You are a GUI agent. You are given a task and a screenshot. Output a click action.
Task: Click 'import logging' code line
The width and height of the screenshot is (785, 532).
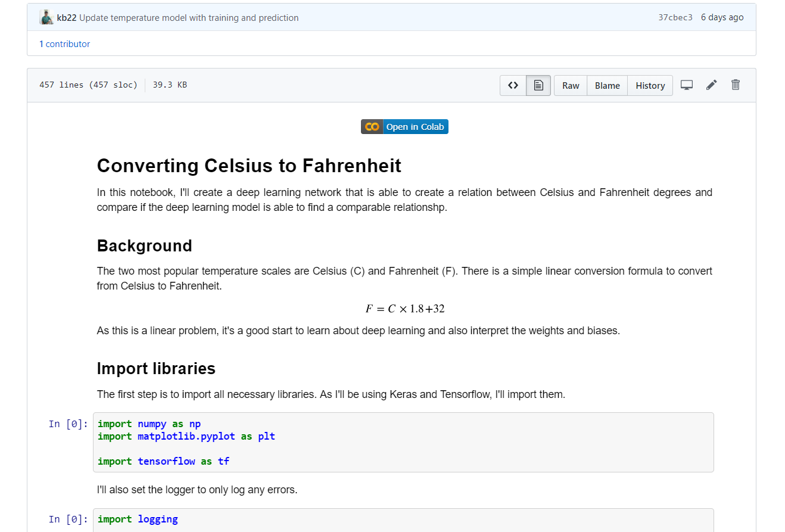[x=138, y=519]
